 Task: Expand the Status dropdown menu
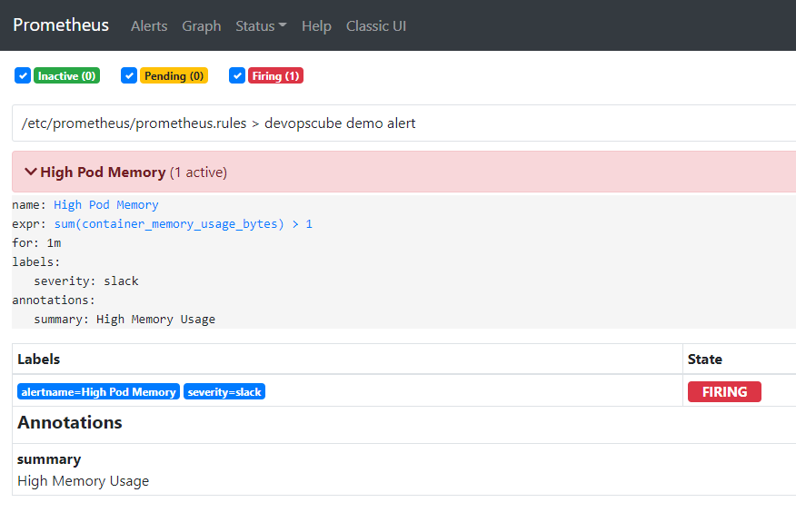[x=261, y=25]
